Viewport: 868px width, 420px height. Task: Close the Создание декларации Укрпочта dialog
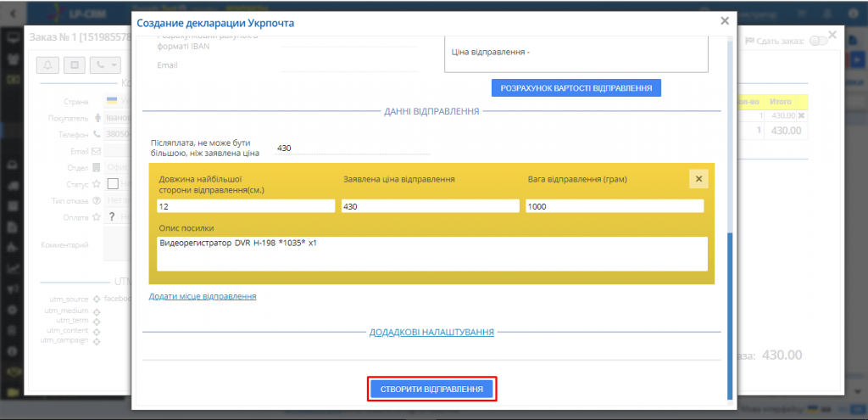click(725, 20)
